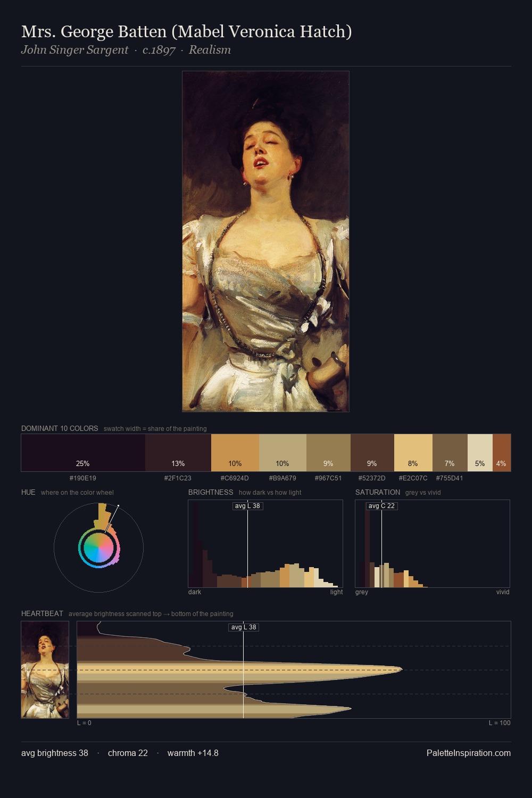The width and height of the screenshot is (532, 798).
Task: Click the 'chroma 22' footer stat
Action: point(128,753)
